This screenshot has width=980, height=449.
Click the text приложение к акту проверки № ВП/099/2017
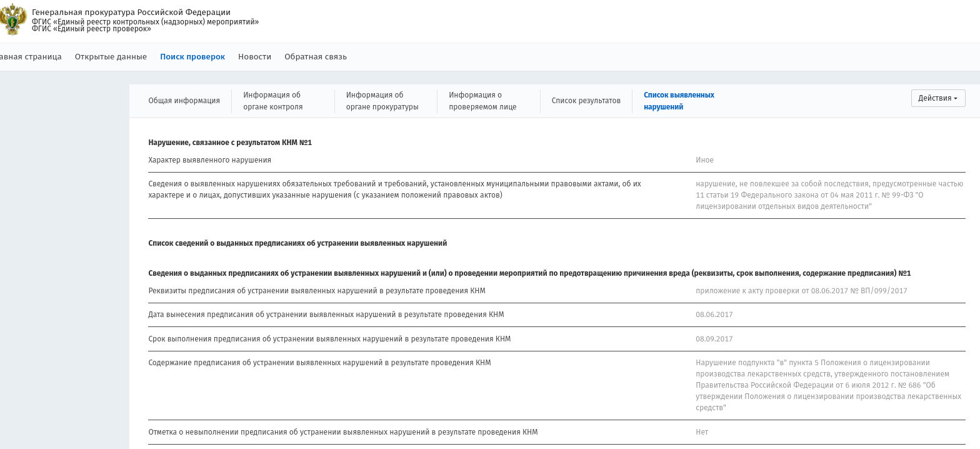click(801, 291)
